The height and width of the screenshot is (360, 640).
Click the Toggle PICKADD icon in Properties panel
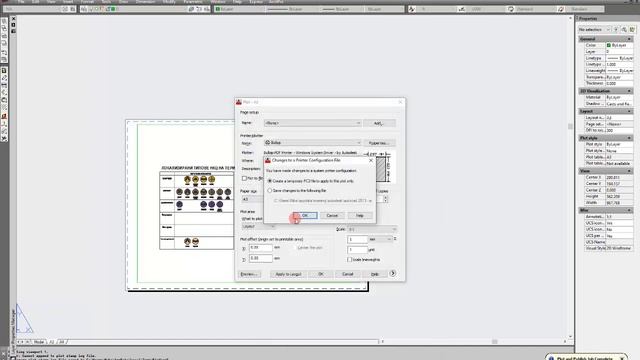[x=616, y=29]
